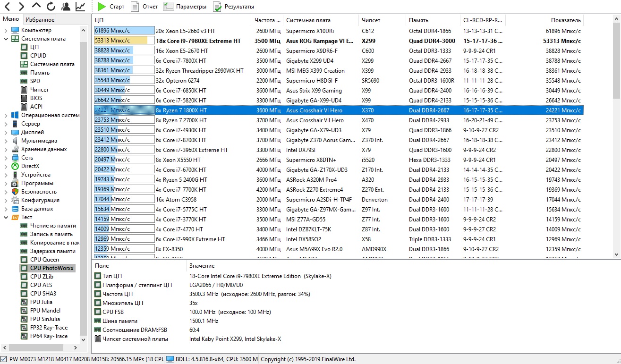Select the CPU ZLib benchmark

click(x=42, y=277)
